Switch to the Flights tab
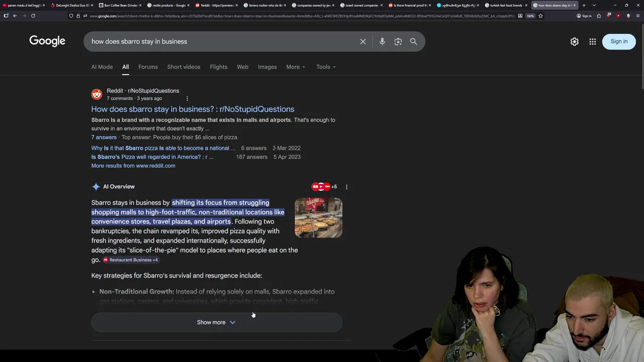 coord(218,67)
